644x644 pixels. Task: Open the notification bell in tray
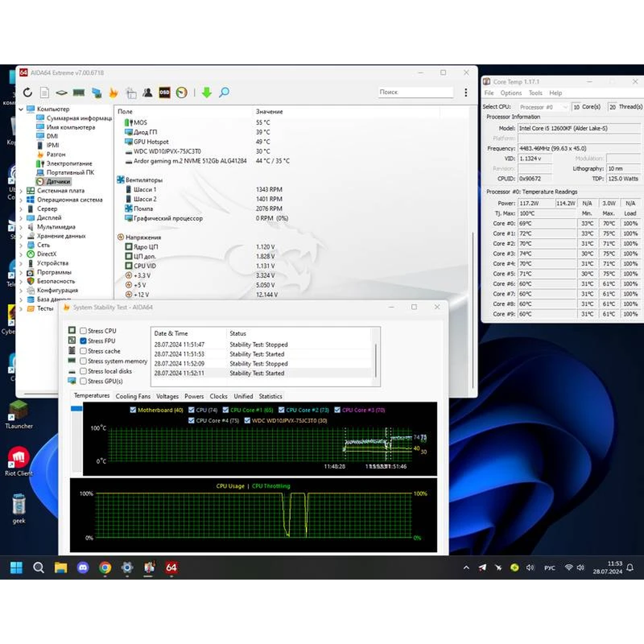(630, 567)
